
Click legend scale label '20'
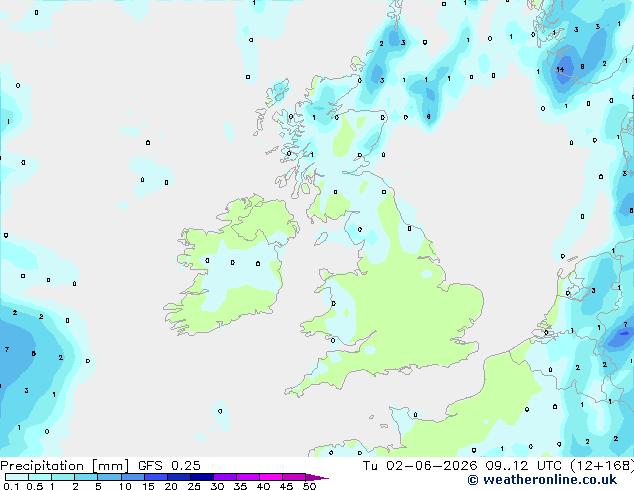pyautogui.click(x=171, y=486)
